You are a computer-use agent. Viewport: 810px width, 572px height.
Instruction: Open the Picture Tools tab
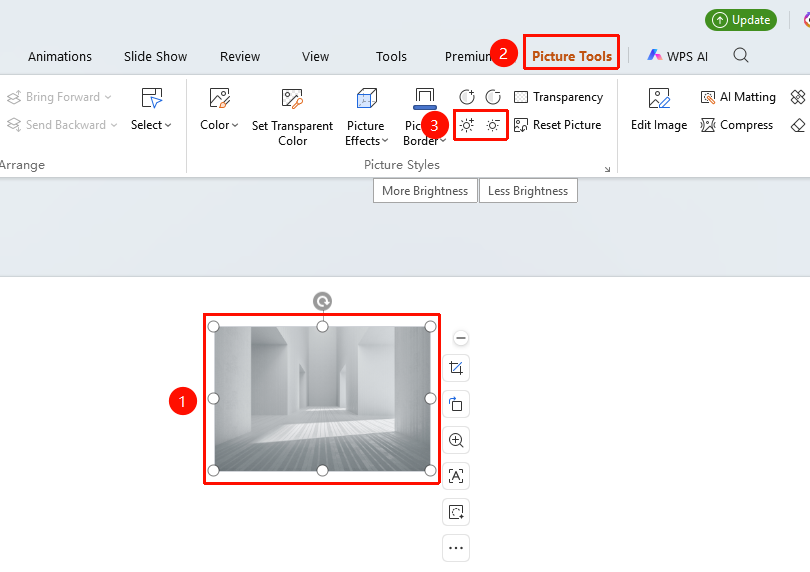point(571,56)
